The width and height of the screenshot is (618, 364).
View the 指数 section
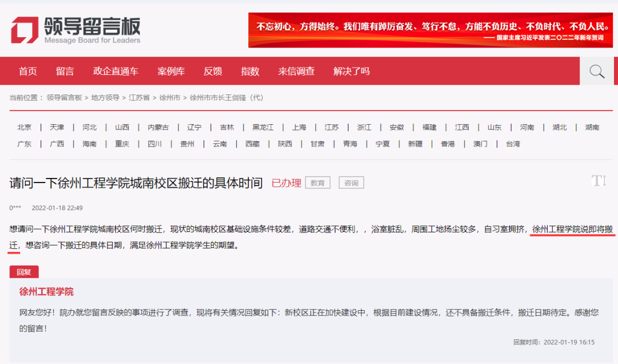coord(249,71)
